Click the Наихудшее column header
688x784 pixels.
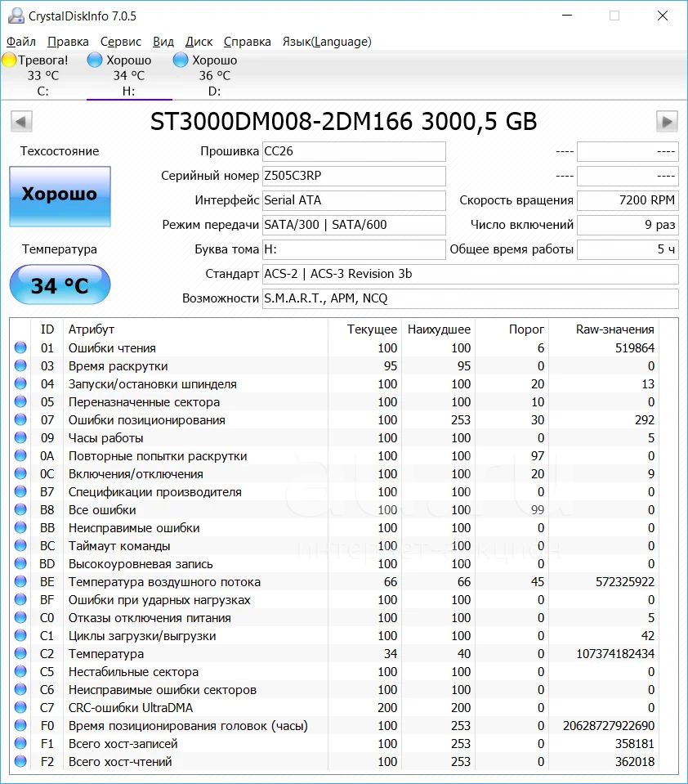439,329
